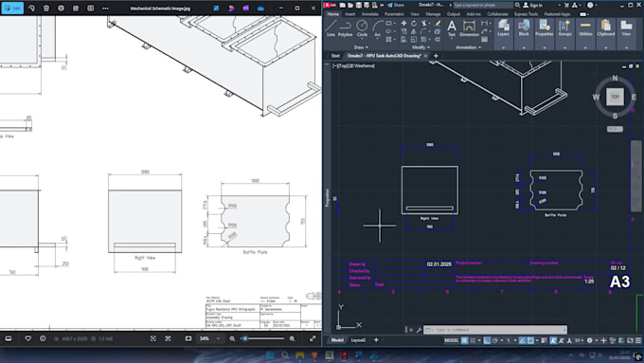Toggle object snap in status bar
The width and height of the screenshot is (644, 363).
click(x=530, y=340)
